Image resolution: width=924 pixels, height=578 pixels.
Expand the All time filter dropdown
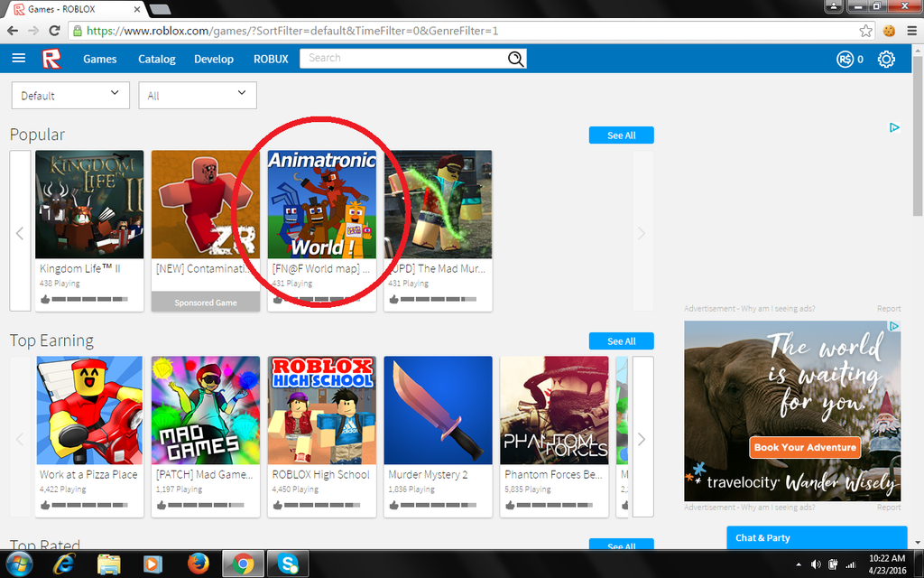coord(198,95)
